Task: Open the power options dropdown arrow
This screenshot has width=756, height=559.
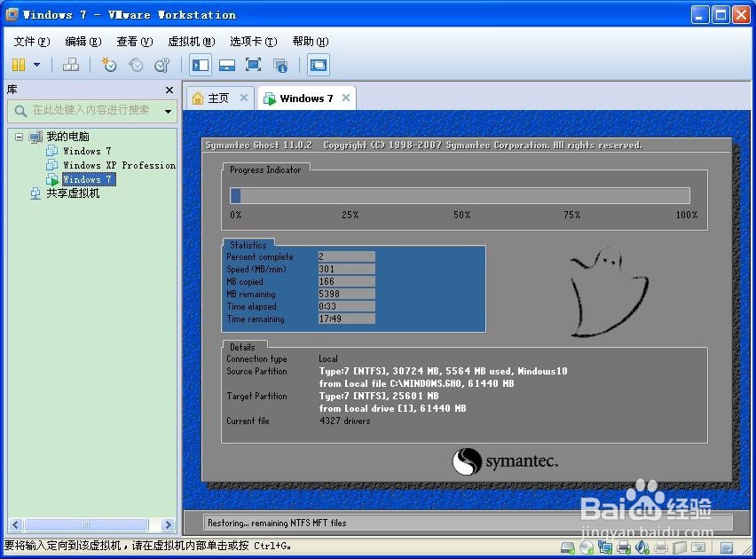Action: point(36,65)
